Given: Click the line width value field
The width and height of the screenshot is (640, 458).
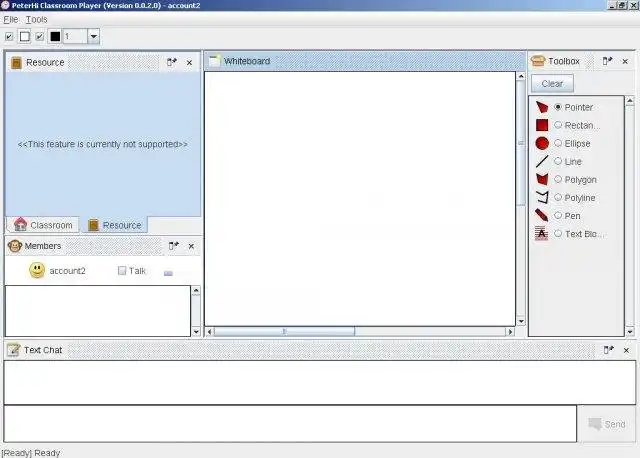Looking at the screenshot, I should tap(75, 36).
